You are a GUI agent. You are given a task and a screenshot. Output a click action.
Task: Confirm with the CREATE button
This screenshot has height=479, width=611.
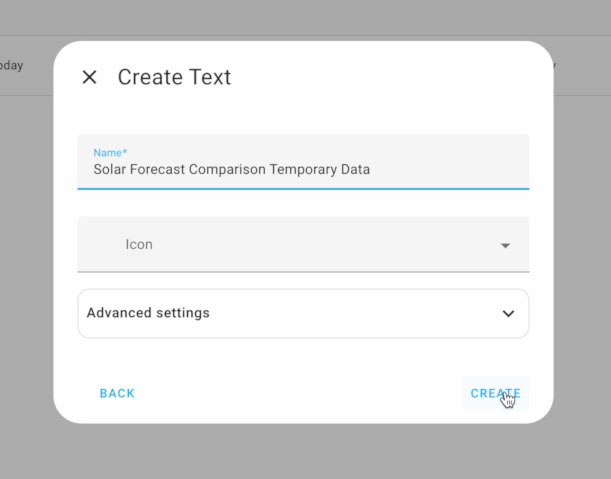pyautogui.click(x=495, y=393)
